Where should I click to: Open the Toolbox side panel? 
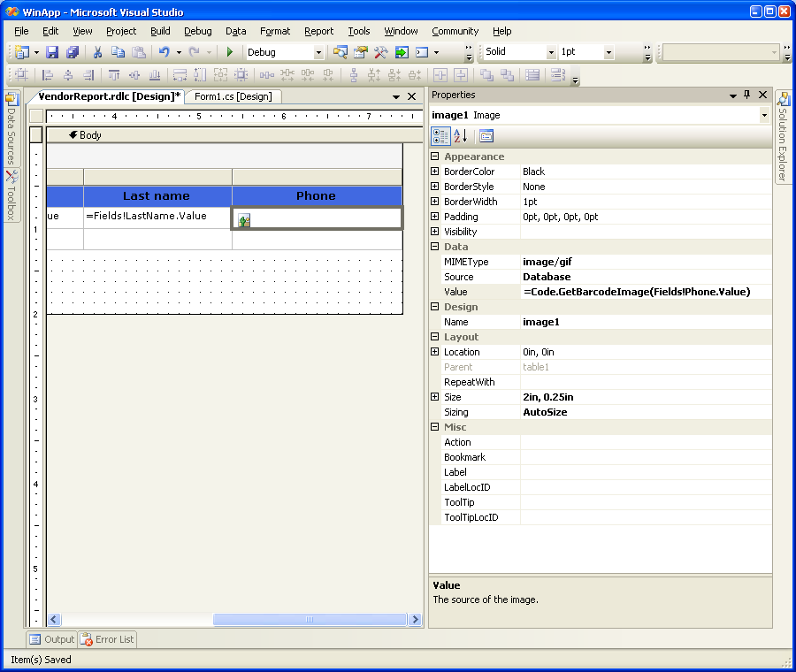click(x=11, y=195)
